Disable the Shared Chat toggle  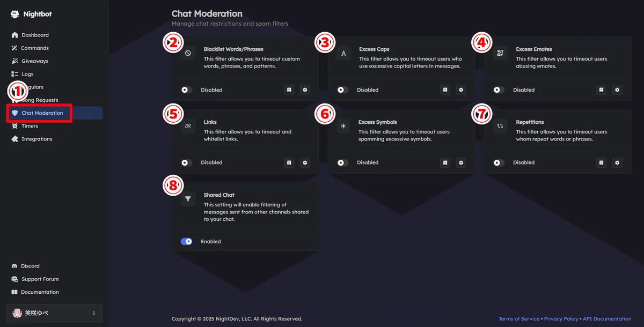coord(186,242)
